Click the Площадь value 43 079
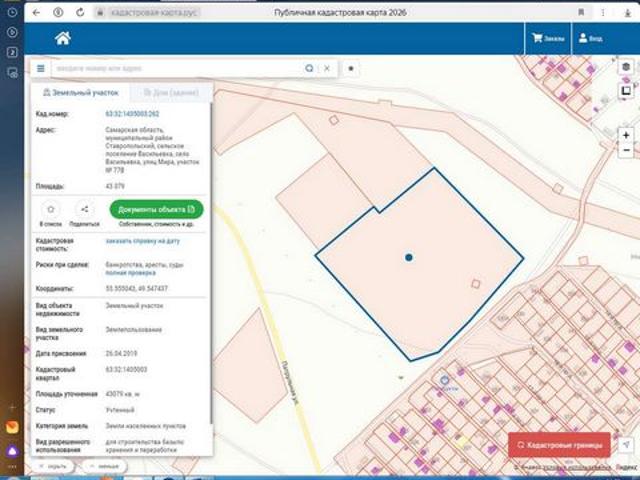The width and height of the screenshot is (640, 480). click(115, 186)
